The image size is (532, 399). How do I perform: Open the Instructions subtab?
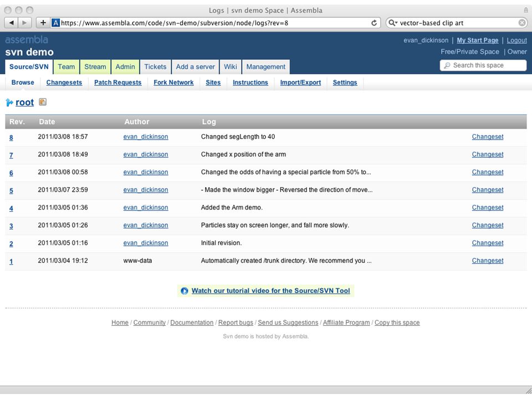[250, 83]
